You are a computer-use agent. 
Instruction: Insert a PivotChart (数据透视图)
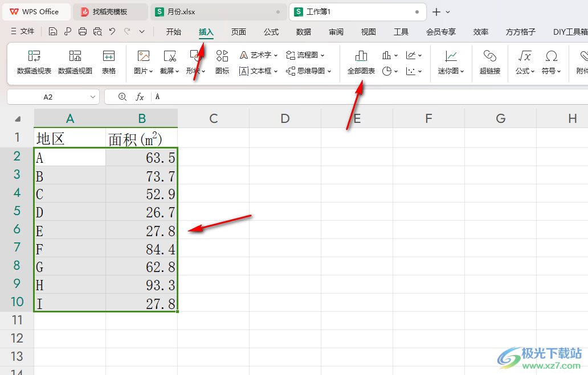pyautogui.click(x=75, y=62)
